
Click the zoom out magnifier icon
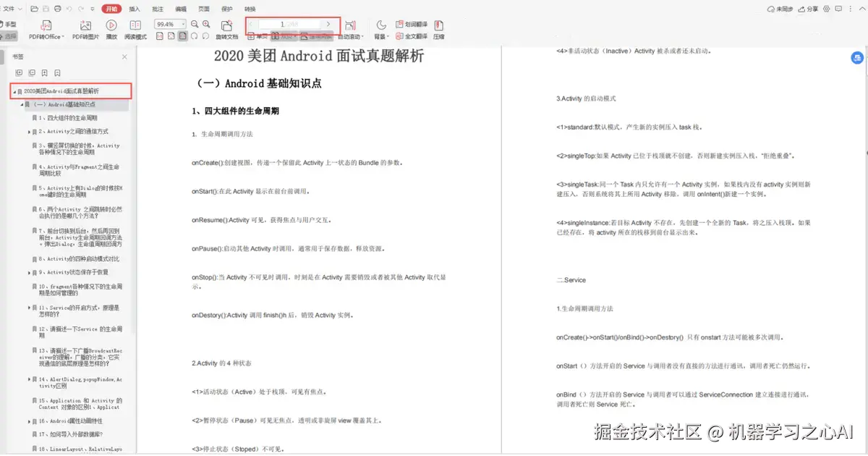(x=194, y=24)
